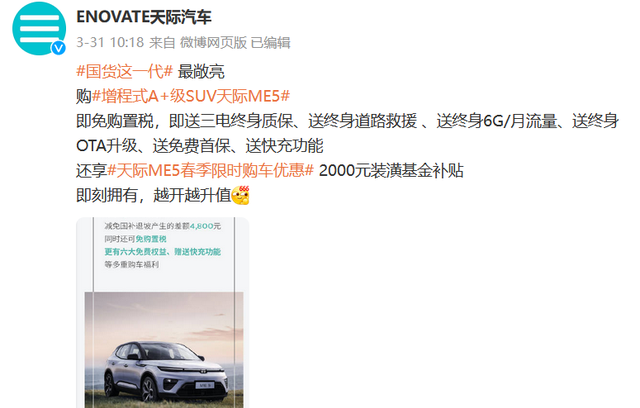Click the 2000元装潢基金补贴 post text
Screen dimensions: 640x408
click(391, 171)
